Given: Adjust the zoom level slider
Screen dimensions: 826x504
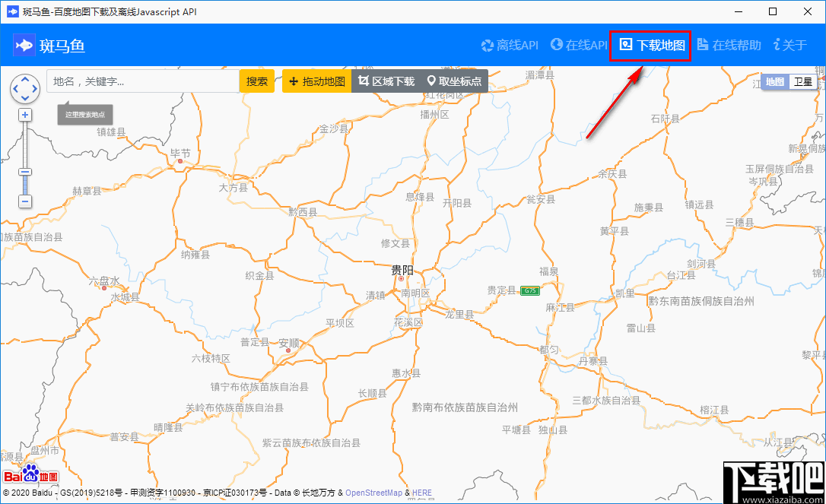Looking at the screenshot, I should coord(25,173).
